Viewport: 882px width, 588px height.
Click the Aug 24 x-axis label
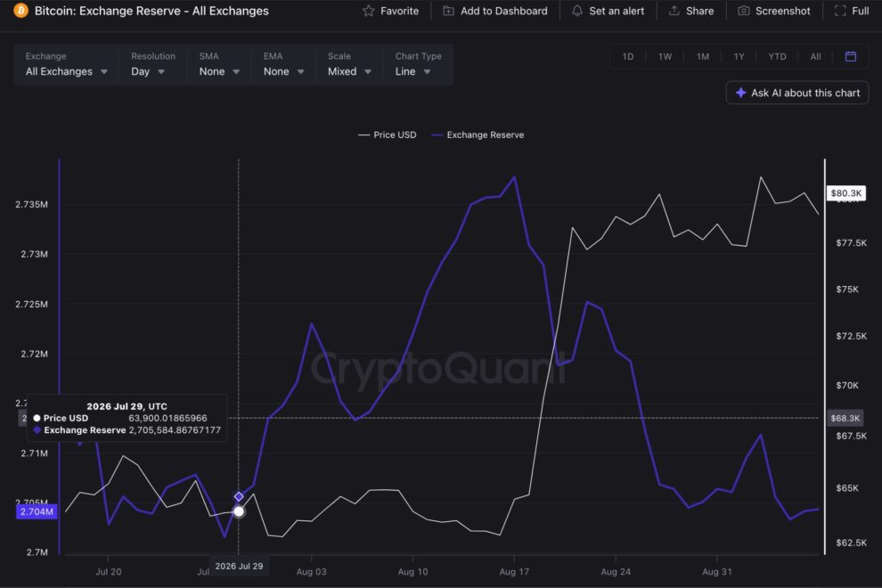616,572
